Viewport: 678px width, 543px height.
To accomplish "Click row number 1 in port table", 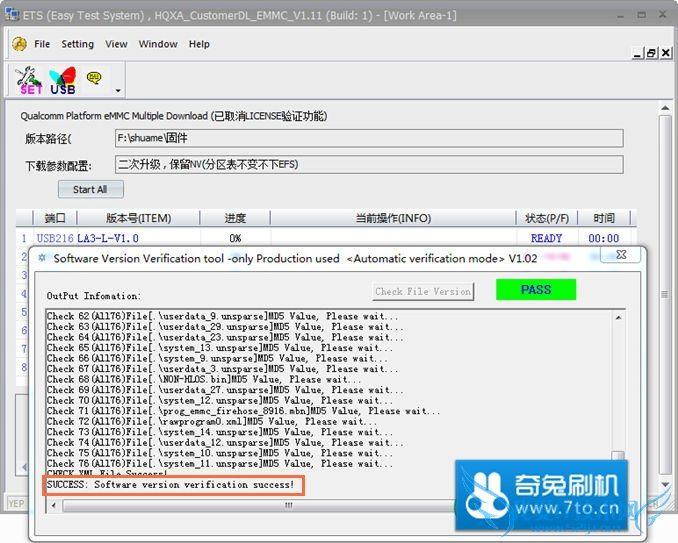I will coord(24,238).
